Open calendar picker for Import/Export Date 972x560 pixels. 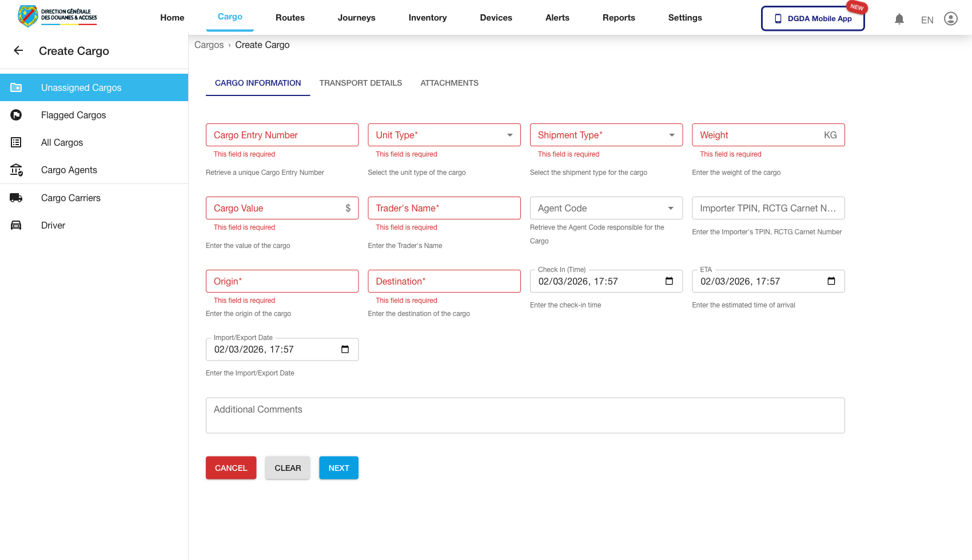345,349
